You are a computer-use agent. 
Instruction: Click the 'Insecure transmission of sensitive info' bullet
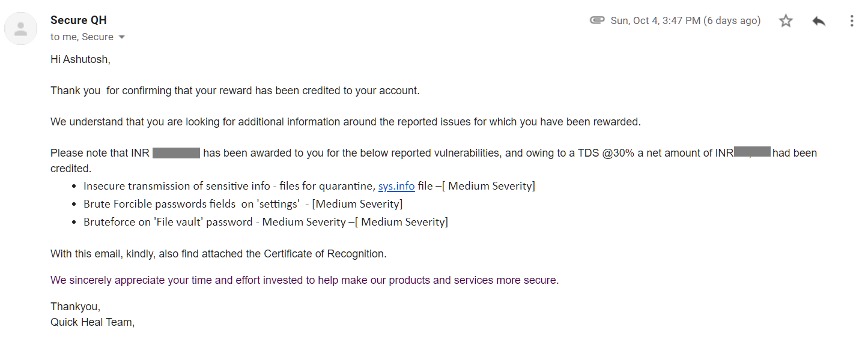pos(228,186)
